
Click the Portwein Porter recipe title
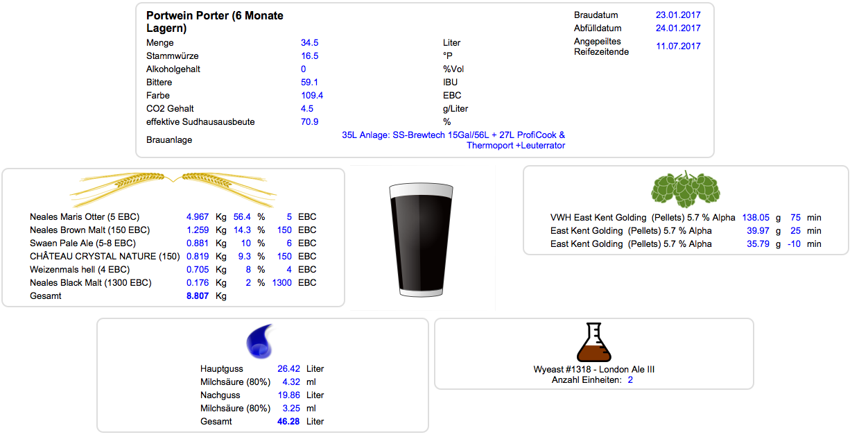pyautogui.click(x=215, y=22)
